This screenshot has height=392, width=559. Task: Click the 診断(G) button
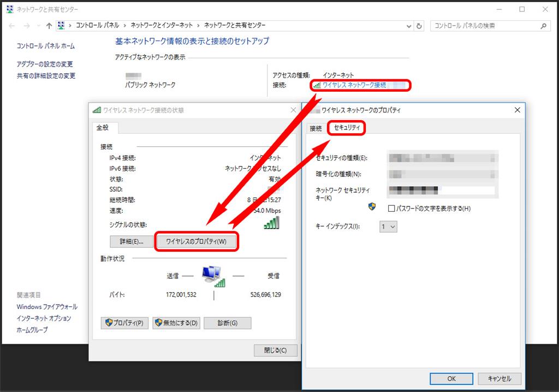[x=228, y=323]
